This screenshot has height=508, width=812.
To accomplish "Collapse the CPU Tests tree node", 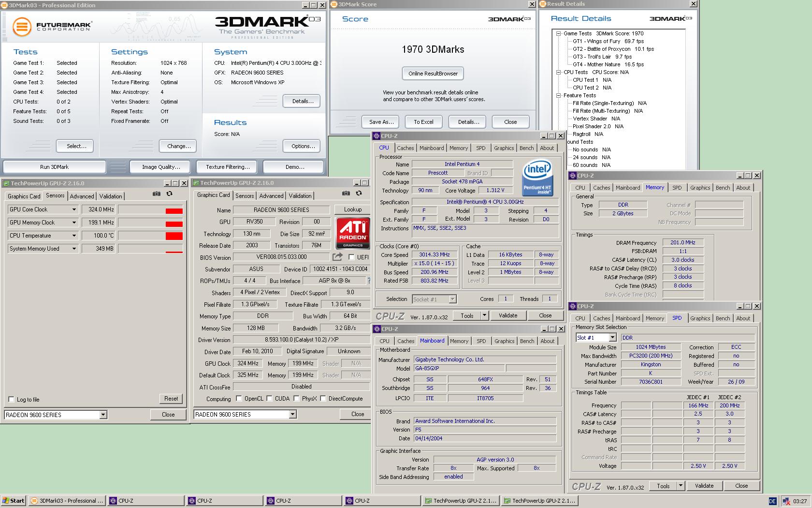I will [x=558, y=73].
